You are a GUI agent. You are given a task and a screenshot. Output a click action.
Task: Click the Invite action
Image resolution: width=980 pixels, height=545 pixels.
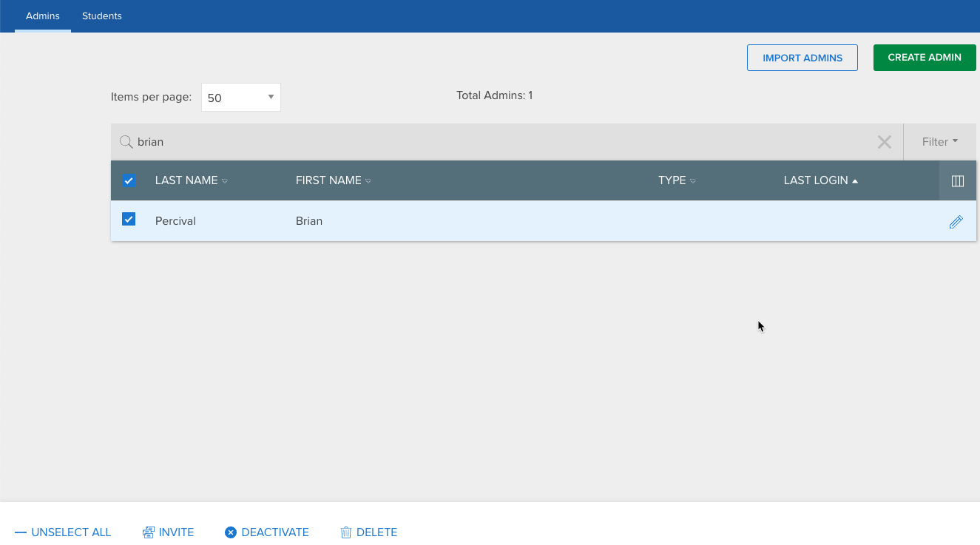168,532
